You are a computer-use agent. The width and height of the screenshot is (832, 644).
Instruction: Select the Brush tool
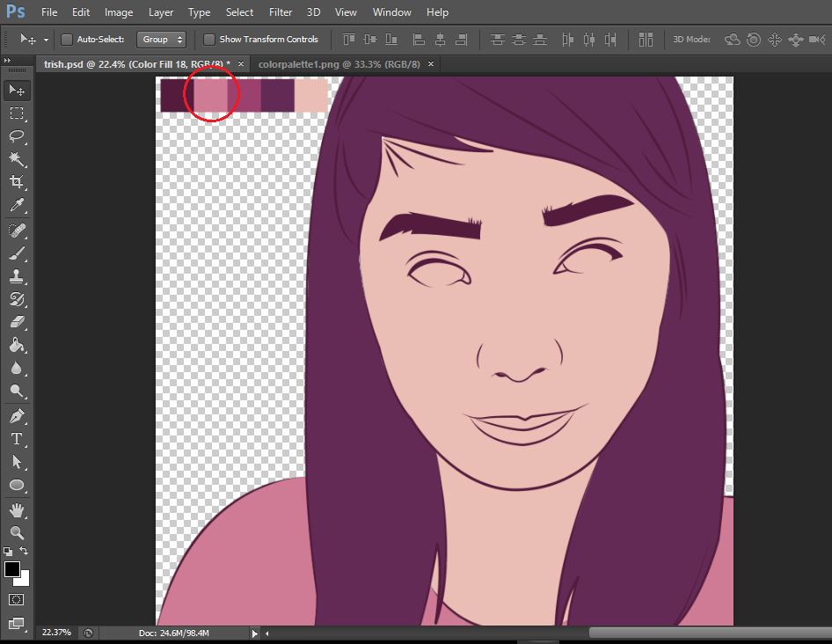[x=17, y=253]
